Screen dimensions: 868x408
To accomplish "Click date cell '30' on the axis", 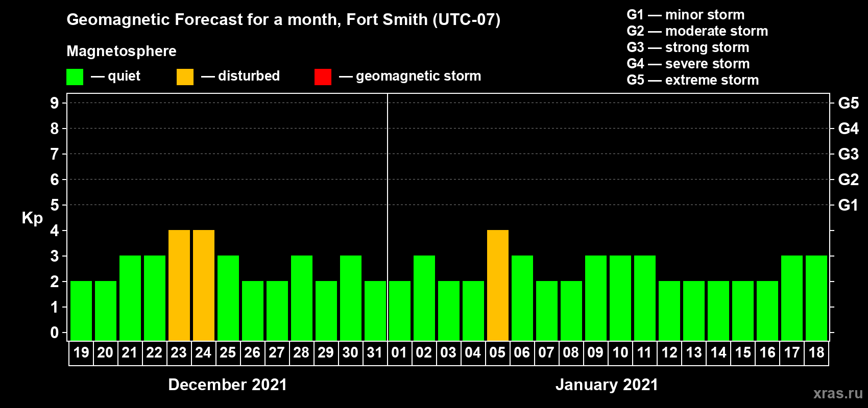I will click(x=351, y=353).
